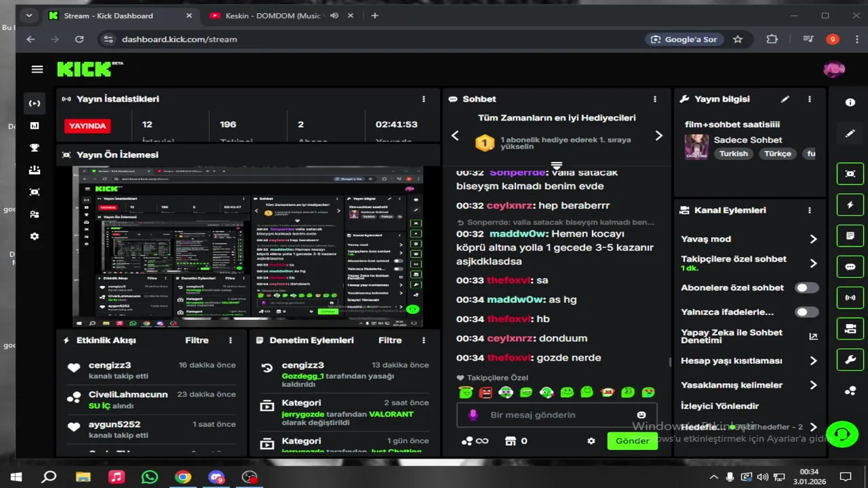Pick the heart-eyes emote at the row end
This screenshot has height=488, width=868.
tap(648, 392)
